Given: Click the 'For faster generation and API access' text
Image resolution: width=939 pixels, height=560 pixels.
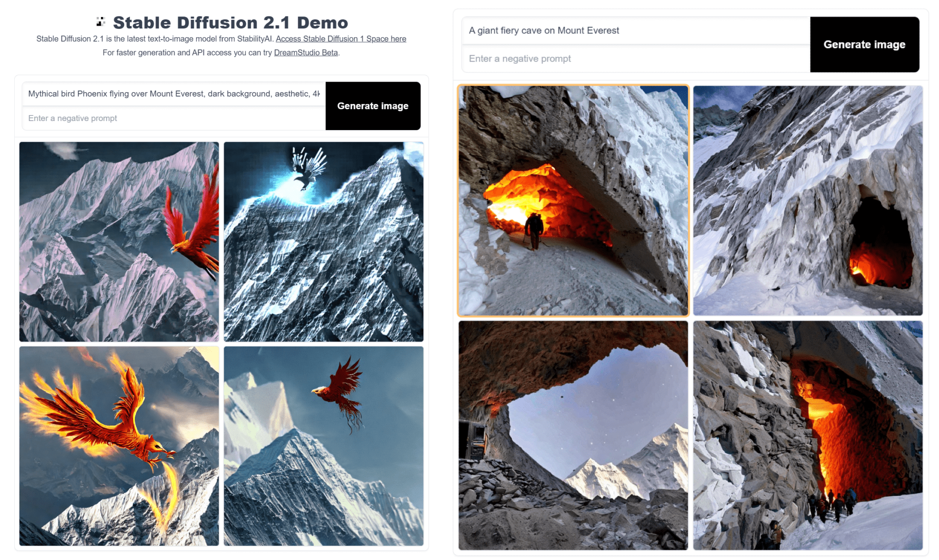Looking at the screenshot, I should coord(188,53).
